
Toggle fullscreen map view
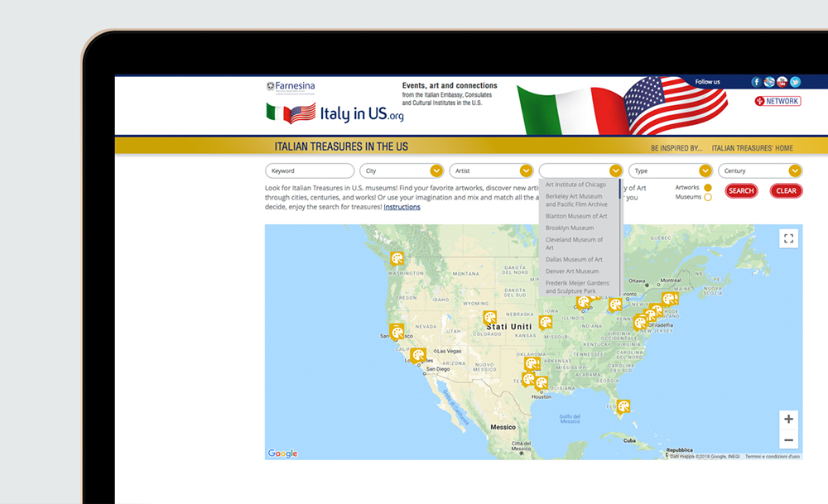point(788,238)
